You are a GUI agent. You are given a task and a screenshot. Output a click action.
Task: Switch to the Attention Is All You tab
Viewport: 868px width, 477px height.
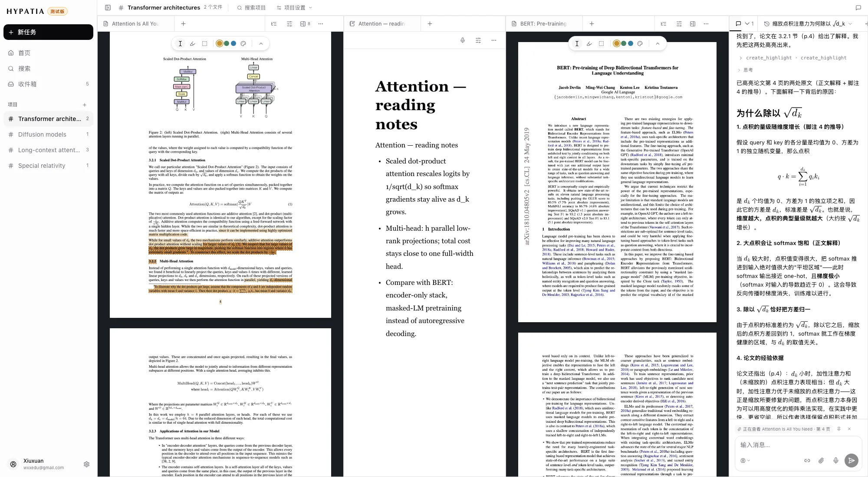(136, 24)
